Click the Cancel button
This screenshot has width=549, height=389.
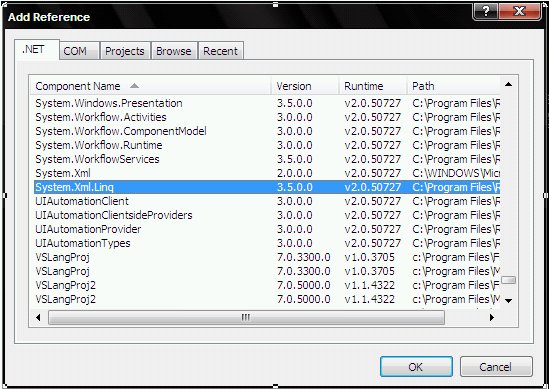(496, 367)
